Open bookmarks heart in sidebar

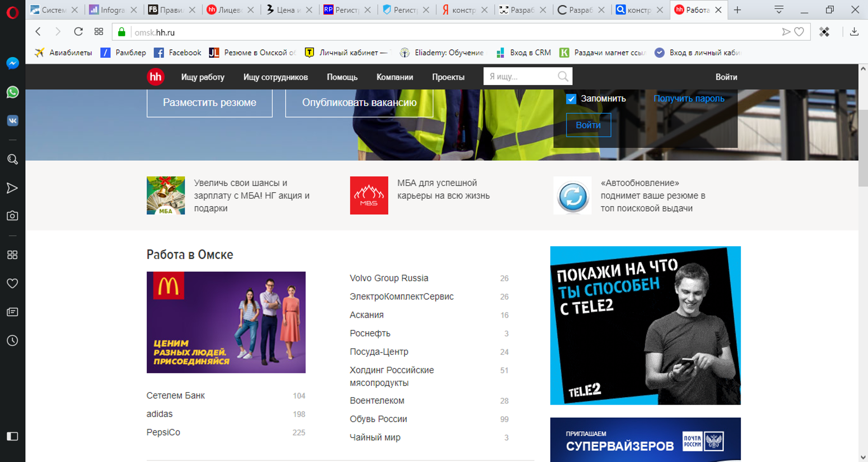(x=13, y=283)
